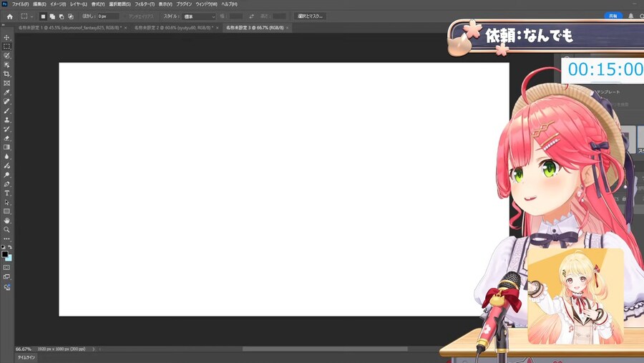Select the Path Selection tool
The image size is (644, 363).
click(6, 202)
